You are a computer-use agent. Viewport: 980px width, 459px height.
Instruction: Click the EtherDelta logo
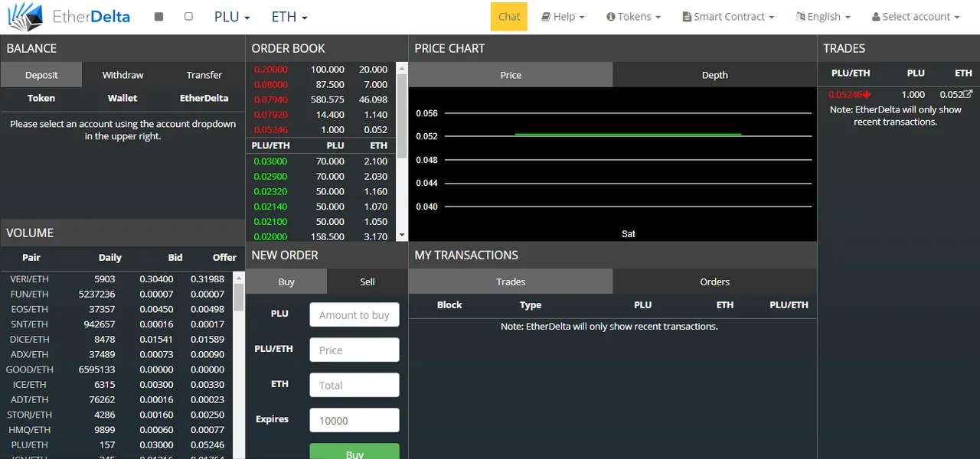68,16
